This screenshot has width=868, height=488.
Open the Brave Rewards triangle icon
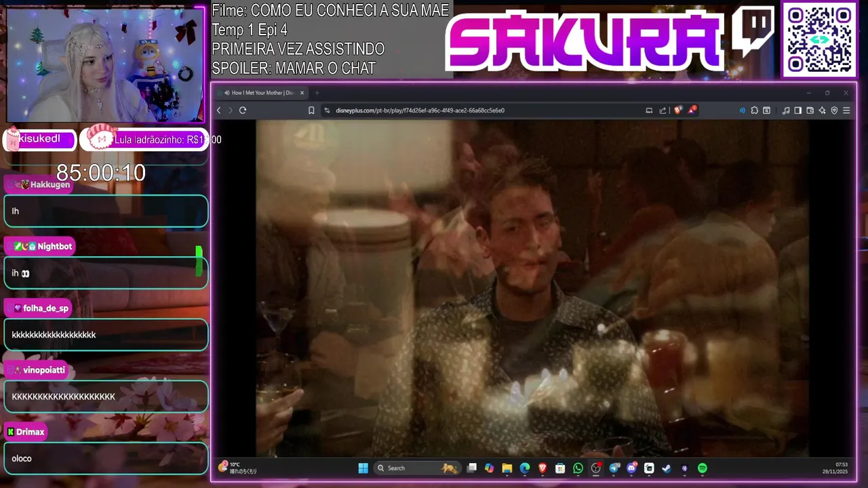692,110
